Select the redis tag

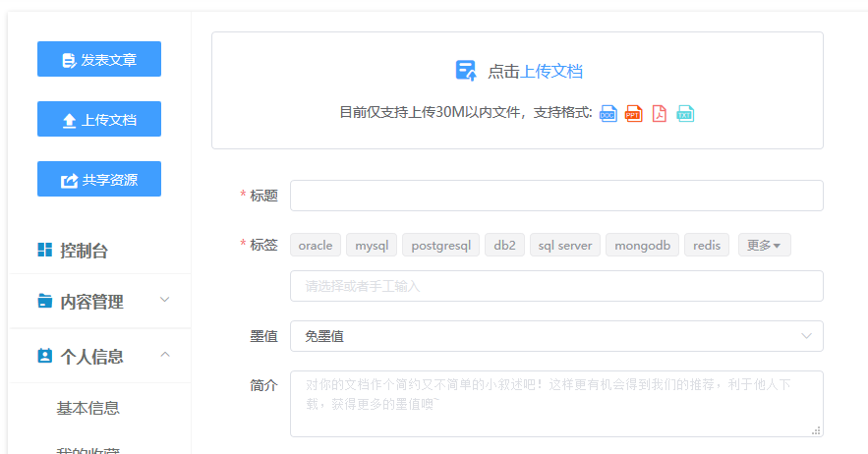click(x=707, y=246)
